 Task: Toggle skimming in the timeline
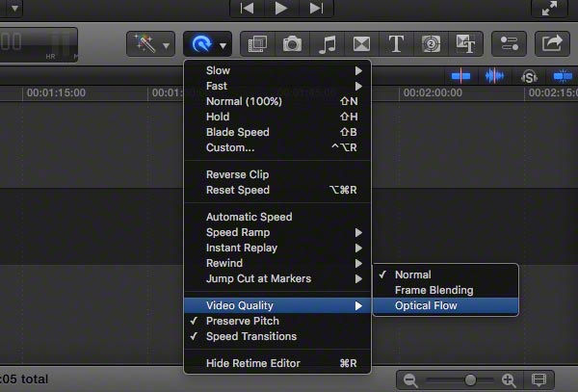click(x=460, y=76)
